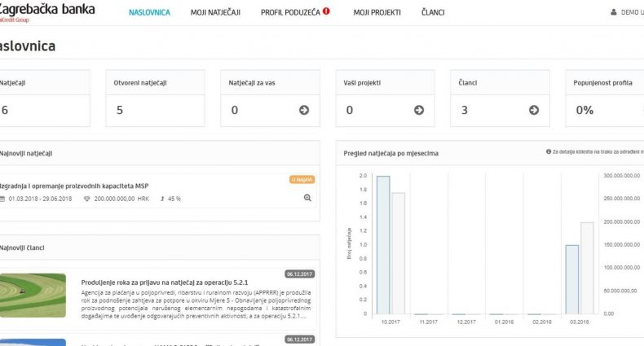644x346 pixels.
Task: Click arrow icon in Vaši projekti card
Action: coord(419,110)
